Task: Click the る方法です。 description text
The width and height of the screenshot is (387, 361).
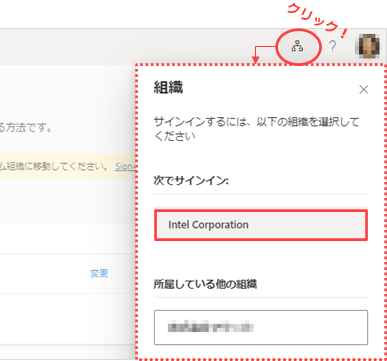Action: (x=26, y=127)
